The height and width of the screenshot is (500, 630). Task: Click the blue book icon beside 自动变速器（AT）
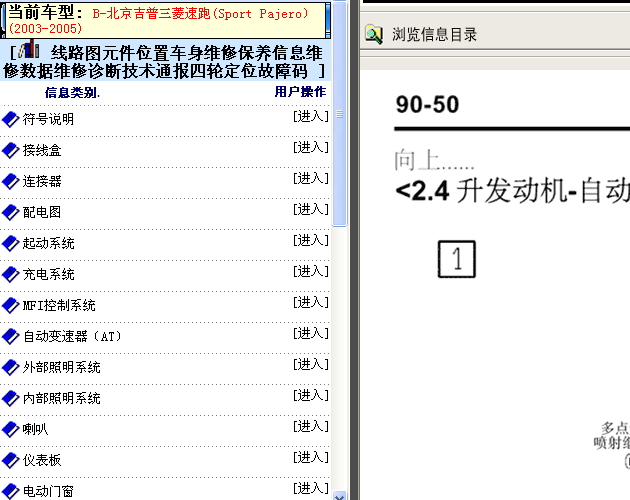tap(10, 336)
